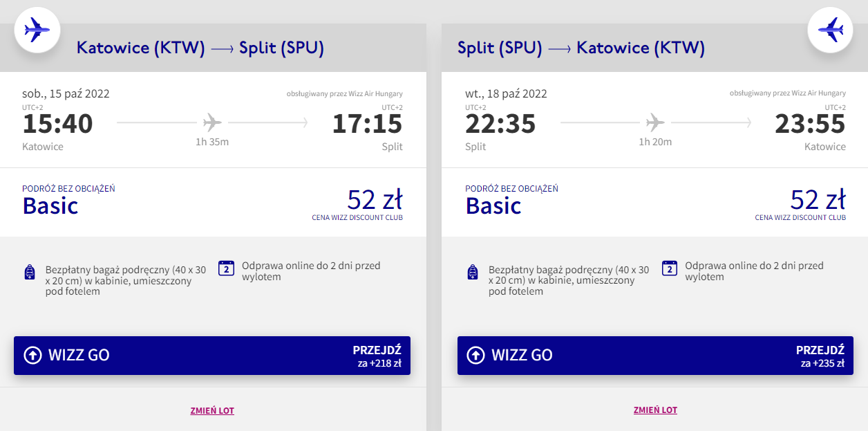Click the up-arrow icon on left WIZZ GO
This screenshot has width=868, height=431.
(x=32, y=356)
